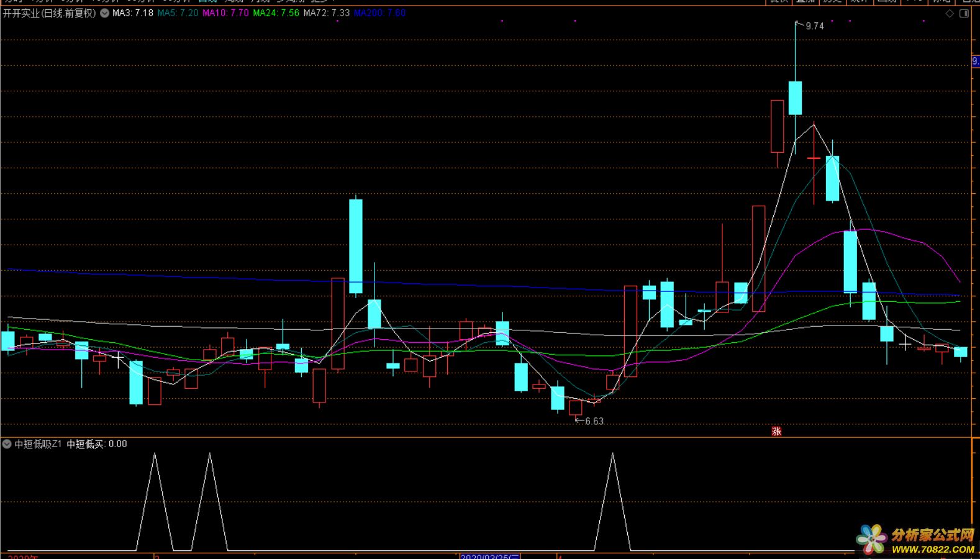Click the blue price tag on right axis
The height and width of the screenshot is (559, 980).
click(976, 61)
